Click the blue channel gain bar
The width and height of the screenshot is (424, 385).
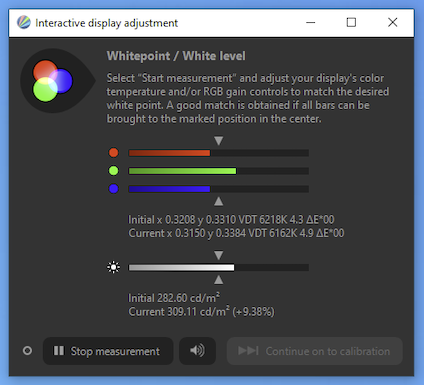coord(219,189)
